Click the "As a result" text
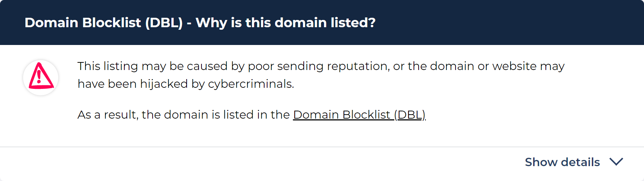The width and height of the screenshot is (644, 181). 107,115
